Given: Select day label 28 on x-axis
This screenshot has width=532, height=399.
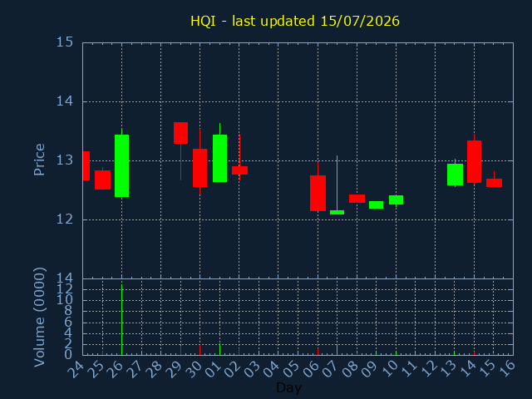Looking at the screenshot, I should point(155,369).
